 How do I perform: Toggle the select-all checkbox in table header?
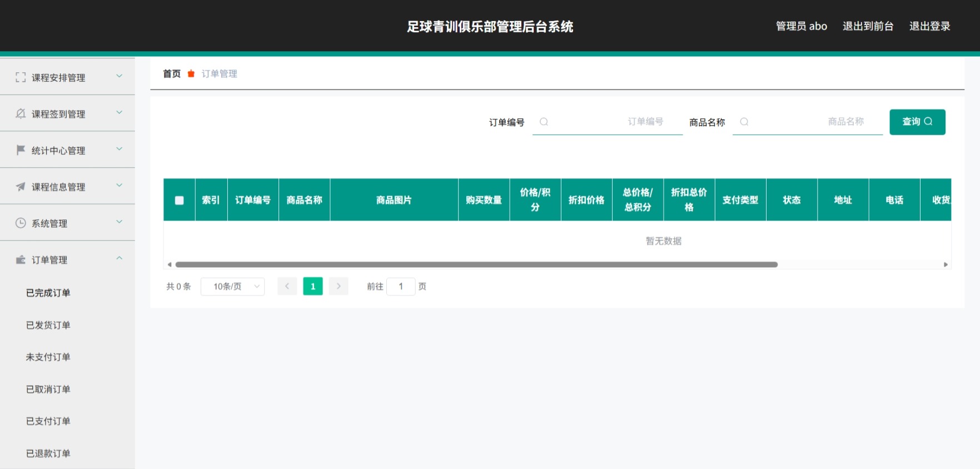point(179,200)
